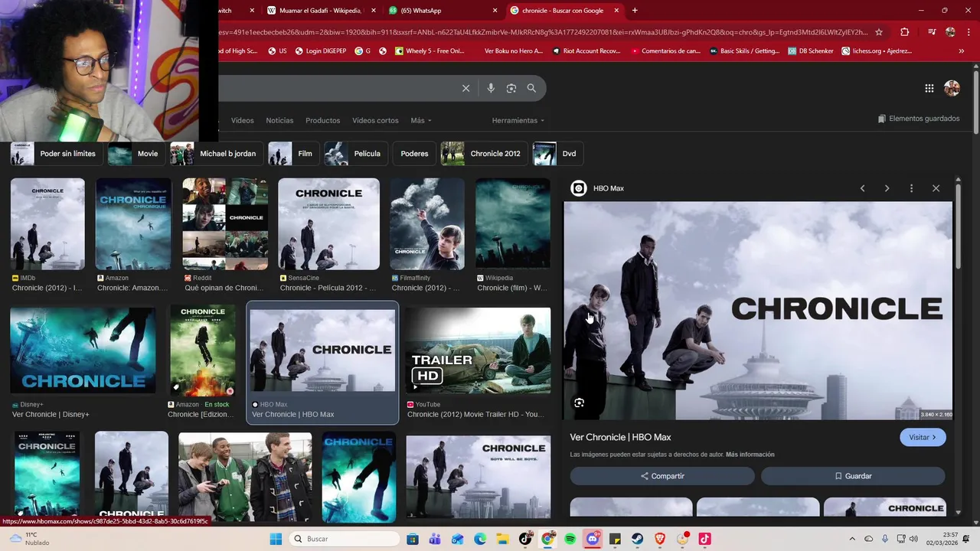Open Spotify from the taskbar
Screen dimensions: 980x551
570,539
